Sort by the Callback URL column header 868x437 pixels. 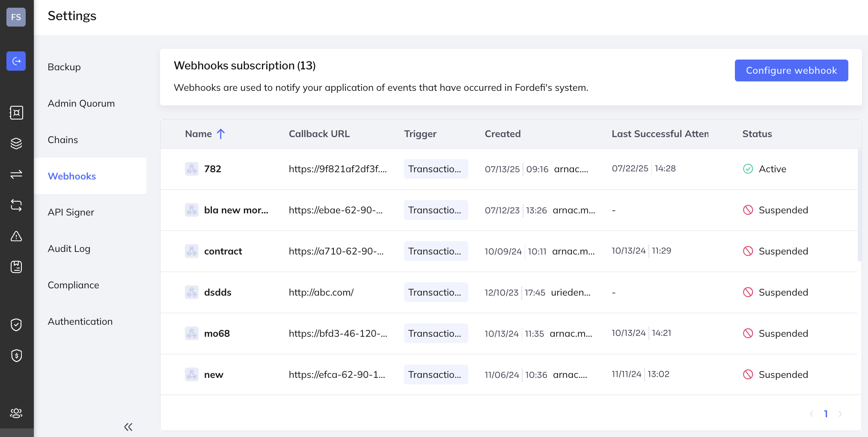[319, 134]
